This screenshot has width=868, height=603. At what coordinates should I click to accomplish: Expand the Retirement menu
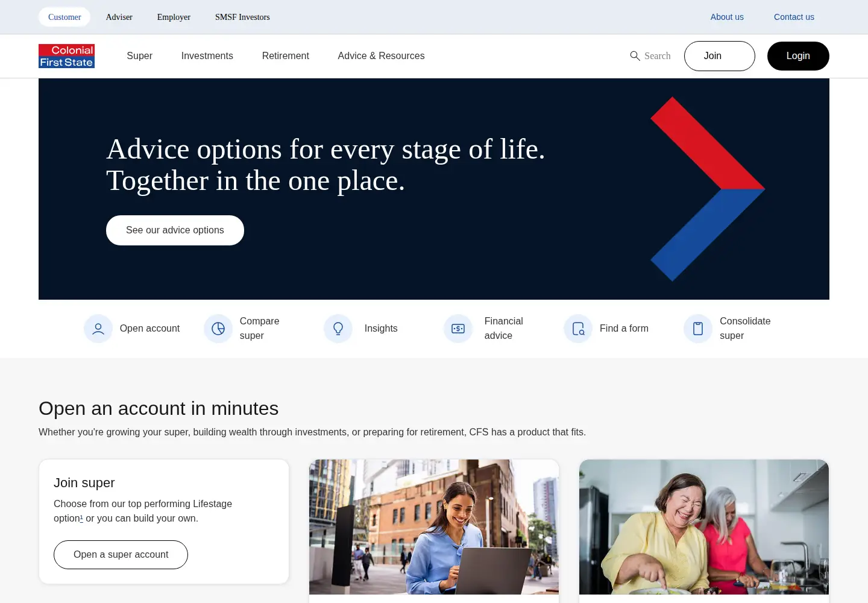click(x=285, y=56)
